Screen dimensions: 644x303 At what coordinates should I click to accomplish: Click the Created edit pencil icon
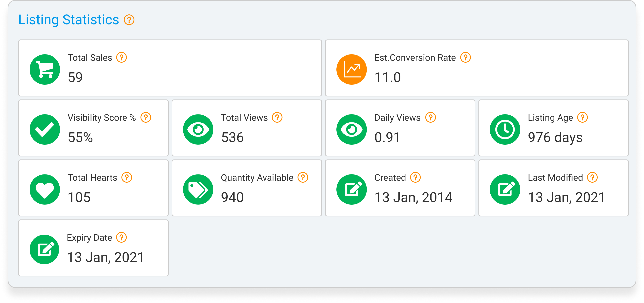[351, 189]
